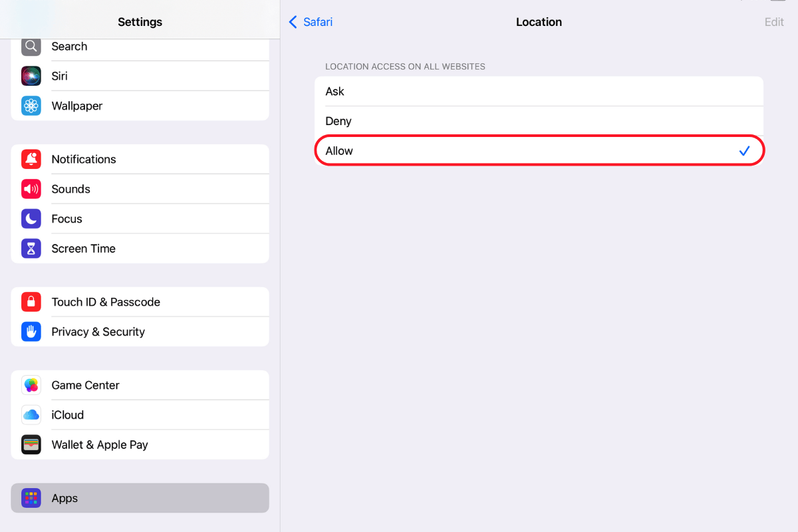Open Wallet & Apple Pay settings icon

31,444
